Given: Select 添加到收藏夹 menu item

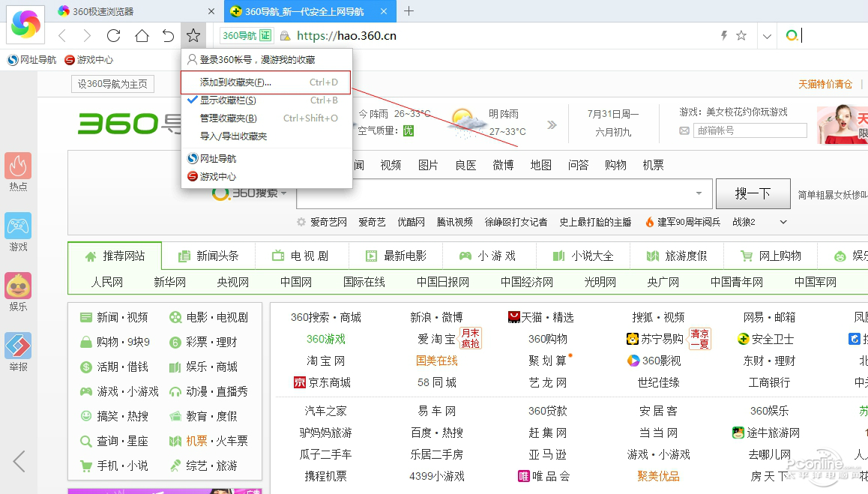Looking at the screenshot, I should tap(265, 82).
